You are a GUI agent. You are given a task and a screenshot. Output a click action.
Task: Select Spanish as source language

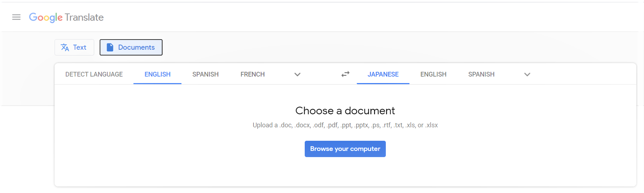(x=205, y=74)
